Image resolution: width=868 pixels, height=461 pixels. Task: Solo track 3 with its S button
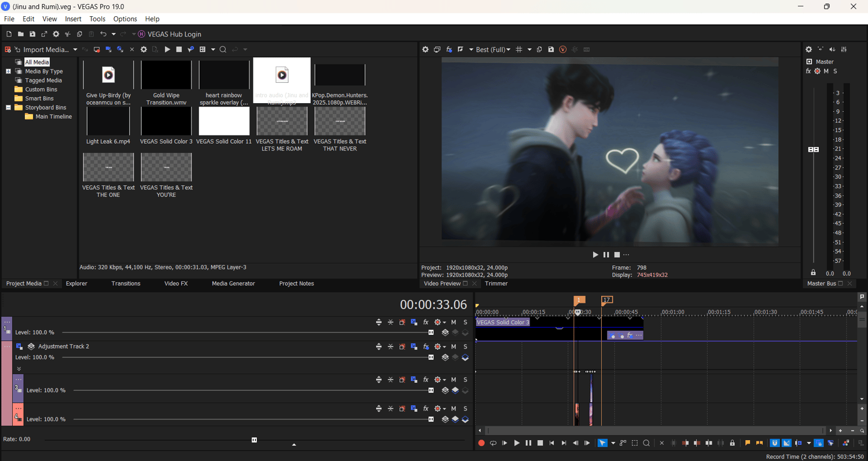click(465, 379)
